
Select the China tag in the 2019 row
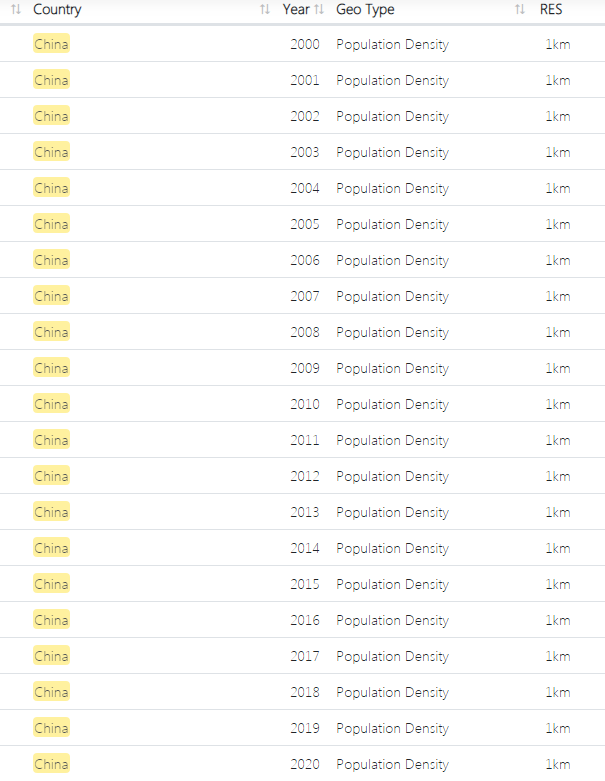click(x=51, y=728)
